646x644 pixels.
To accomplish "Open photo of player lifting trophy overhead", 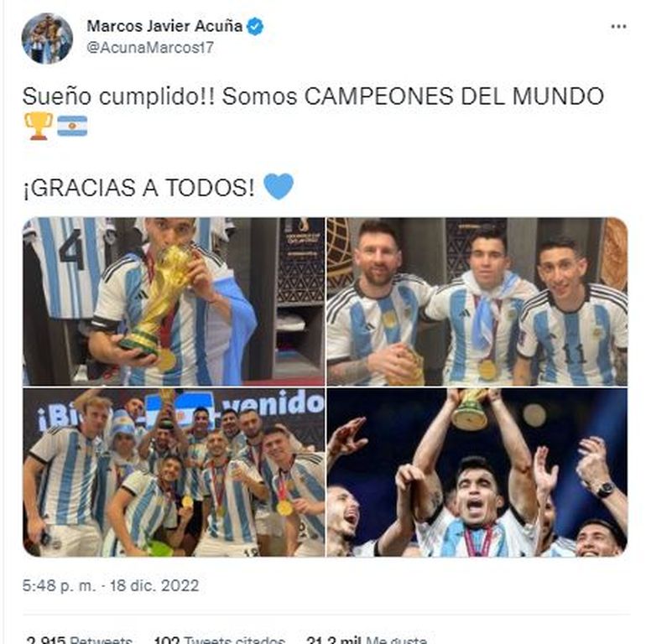I will [477, 472].
